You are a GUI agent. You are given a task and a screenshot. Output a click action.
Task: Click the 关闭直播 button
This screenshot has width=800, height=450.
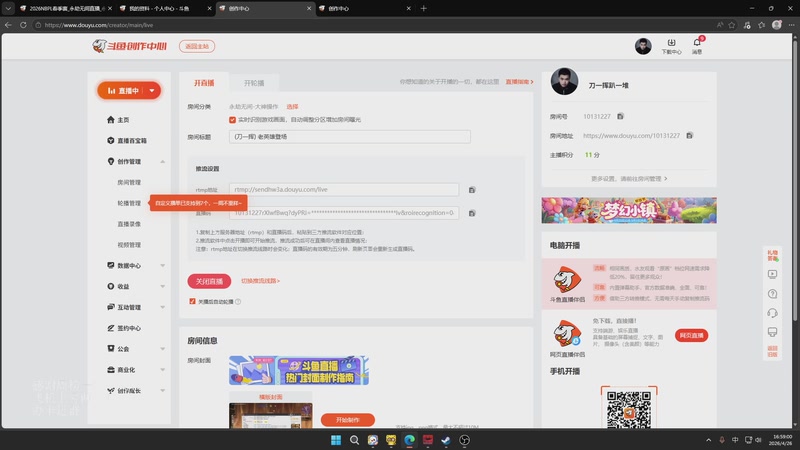[209, 281]
